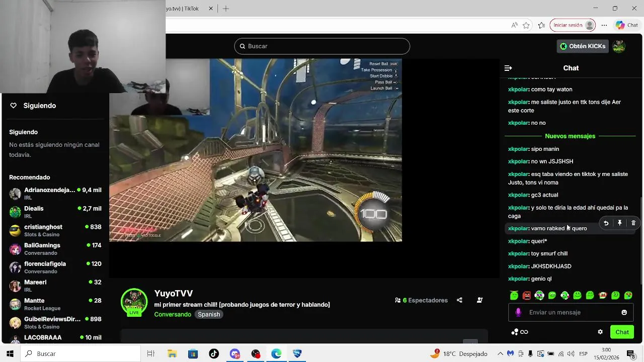Open chat settings with the gear icon
This screenshot has width=644, height=362.
coord(600,332)
